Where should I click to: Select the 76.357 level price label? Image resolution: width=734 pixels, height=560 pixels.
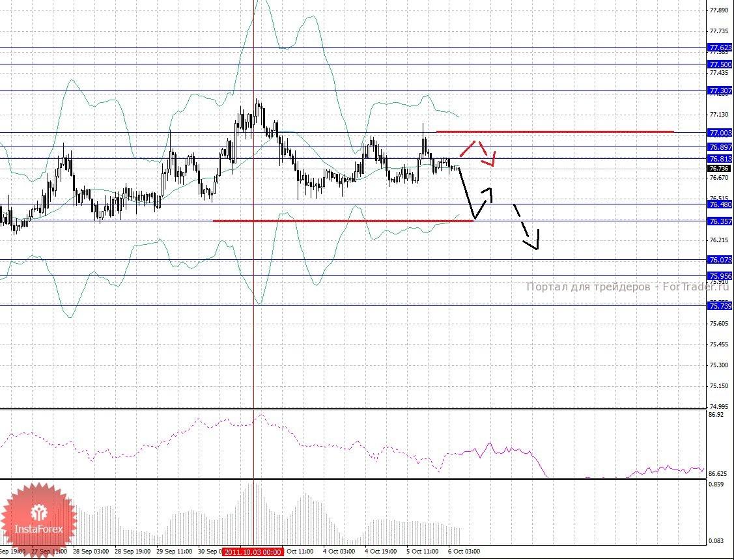(720, 221)
